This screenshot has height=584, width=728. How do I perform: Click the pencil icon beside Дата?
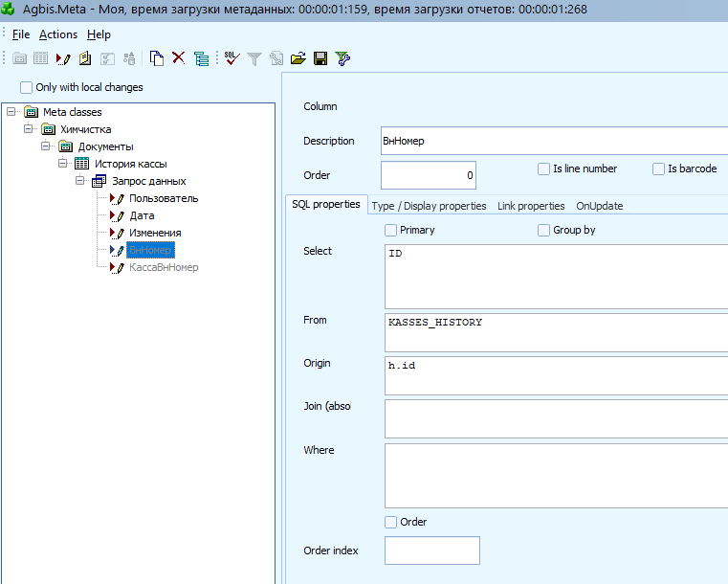click(x=117, y=215)
